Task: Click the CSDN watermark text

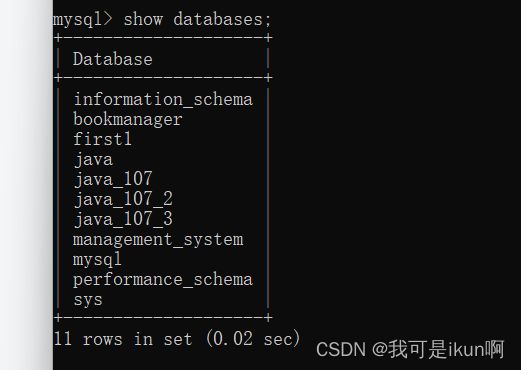Action: (x=341, y=350)
